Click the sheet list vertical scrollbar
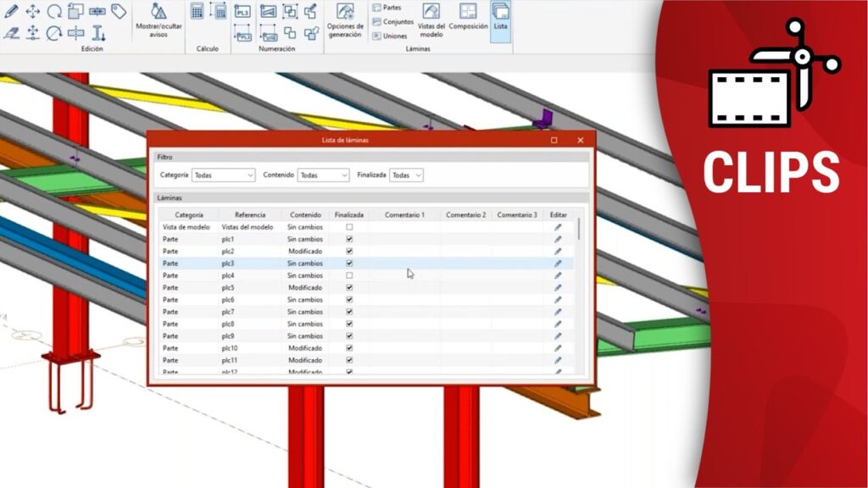The height and width of the screenshot is (488, 868). point(580,229)
